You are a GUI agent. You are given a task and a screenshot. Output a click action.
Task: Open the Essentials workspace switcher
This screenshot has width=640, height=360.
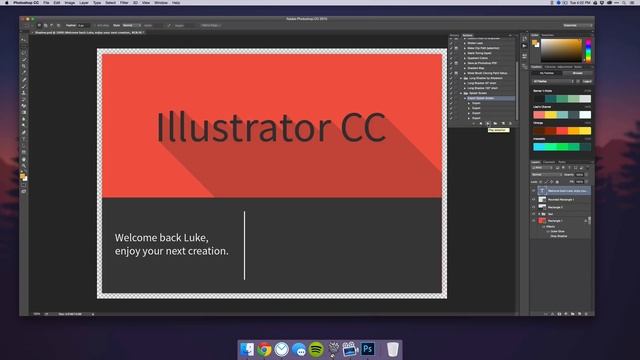tap(577, 25)
